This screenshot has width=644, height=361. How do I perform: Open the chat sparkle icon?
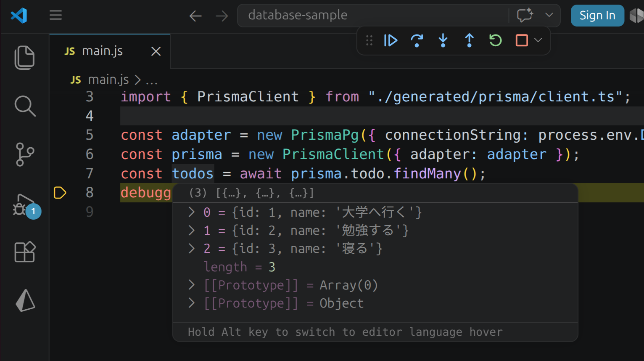click(x=525, y=16)
